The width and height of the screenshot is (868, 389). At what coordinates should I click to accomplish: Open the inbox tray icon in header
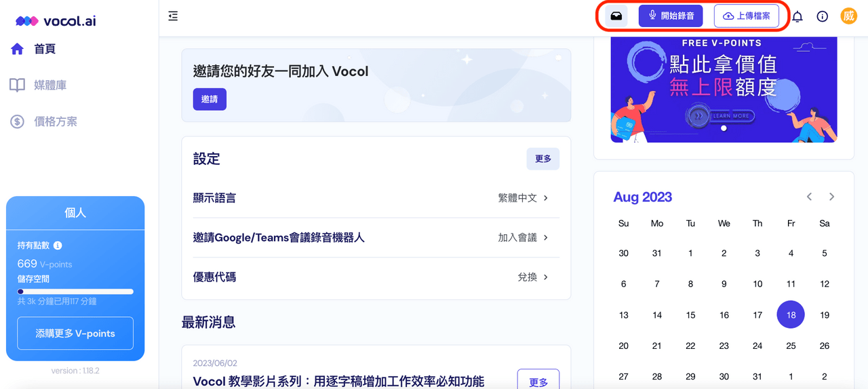tap(616, 16)
